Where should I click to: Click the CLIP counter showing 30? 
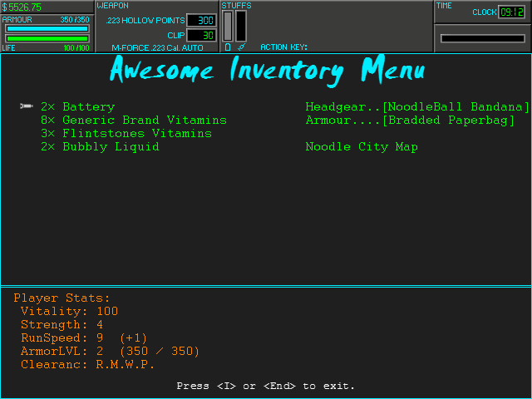pos(201,35)
